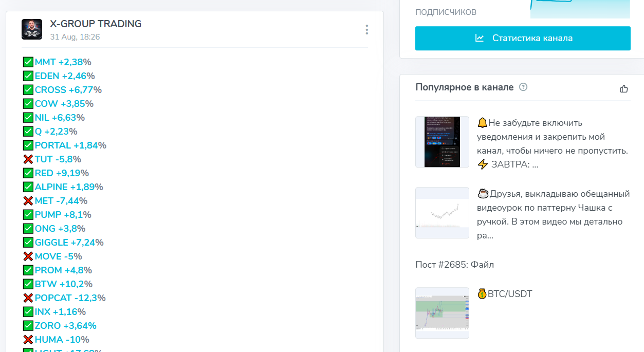Open the BTC/USDT chart thumbnail
The height and width of the screenshot is (352, 644).
coord(442,313)
